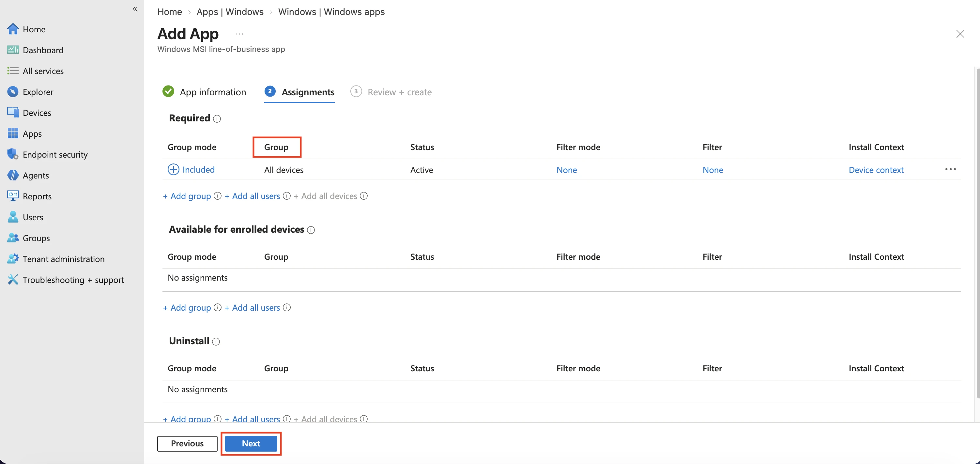
Task: Select the Active status cell
Action: [x=421, y=170]
